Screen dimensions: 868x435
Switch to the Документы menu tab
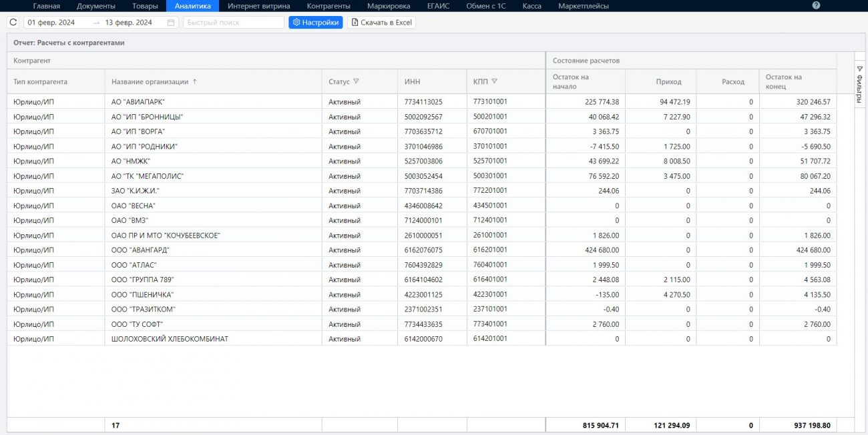tap(96, 6)
